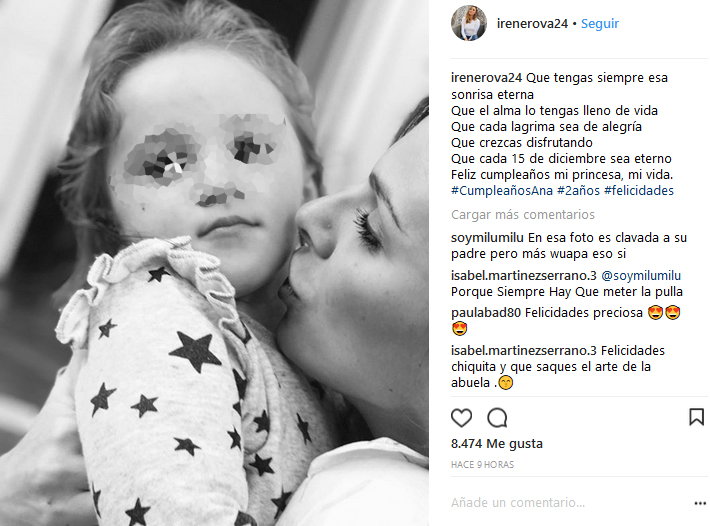Expand Cargar más comentarios
710x526 pixels.
click(x=523, y=215)
